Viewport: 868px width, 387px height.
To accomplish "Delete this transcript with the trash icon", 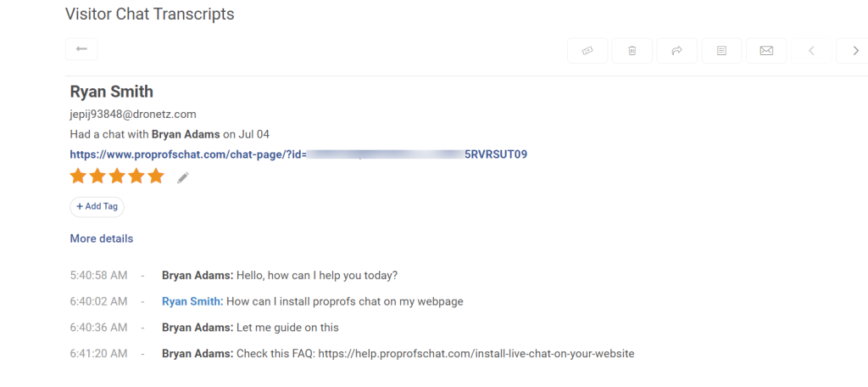I will point(632,51).
